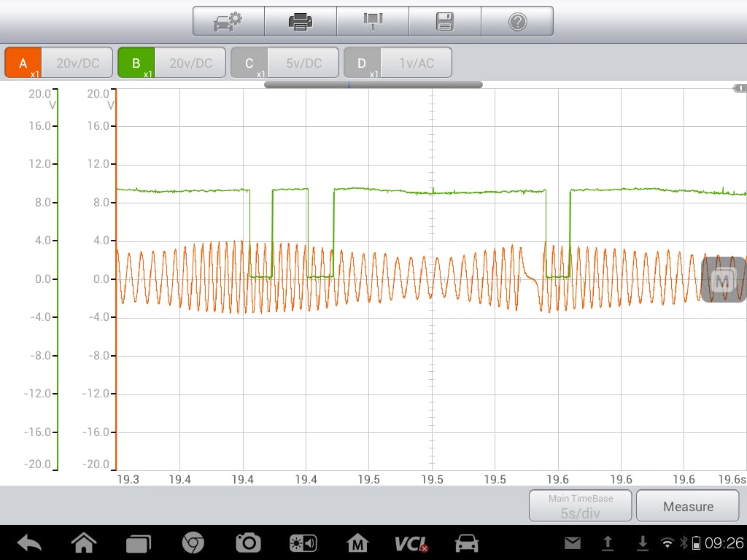This screenshot has width=747, height=560.
Task: Enable channel C
Action: (249, 63)
